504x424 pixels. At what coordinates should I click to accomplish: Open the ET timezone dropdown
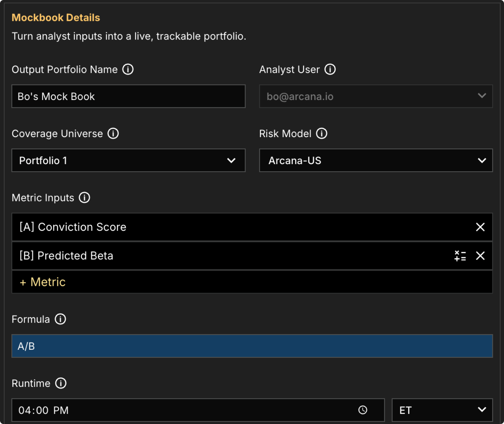[442, 410]
